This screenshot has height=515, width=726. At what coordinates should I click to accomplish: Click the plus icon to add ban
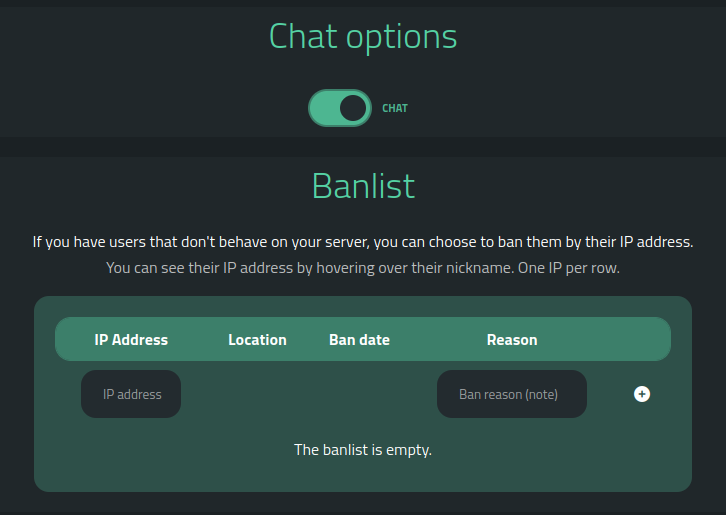642,394
